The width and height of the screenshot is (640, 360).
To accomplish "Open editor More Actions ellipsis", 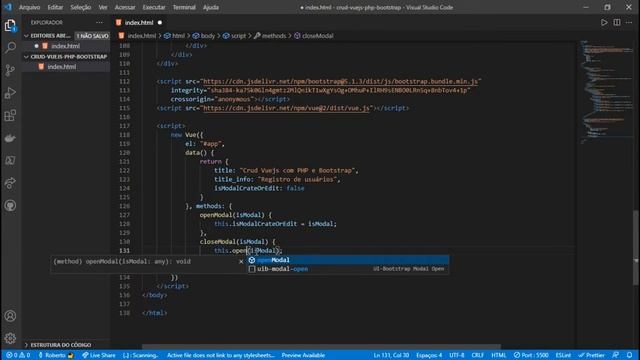I will pyautogui.click(x=629, y=22).
